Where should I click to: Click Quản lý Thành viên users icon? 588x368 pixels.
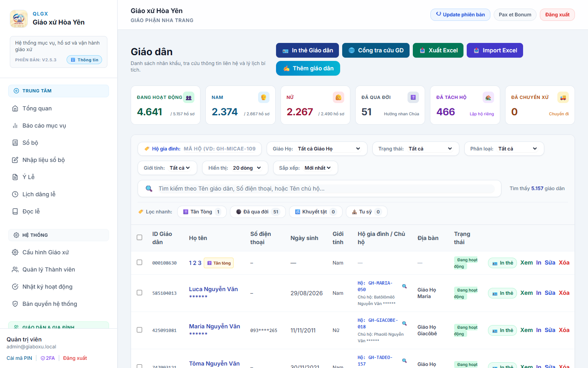(x=15, y=269)
